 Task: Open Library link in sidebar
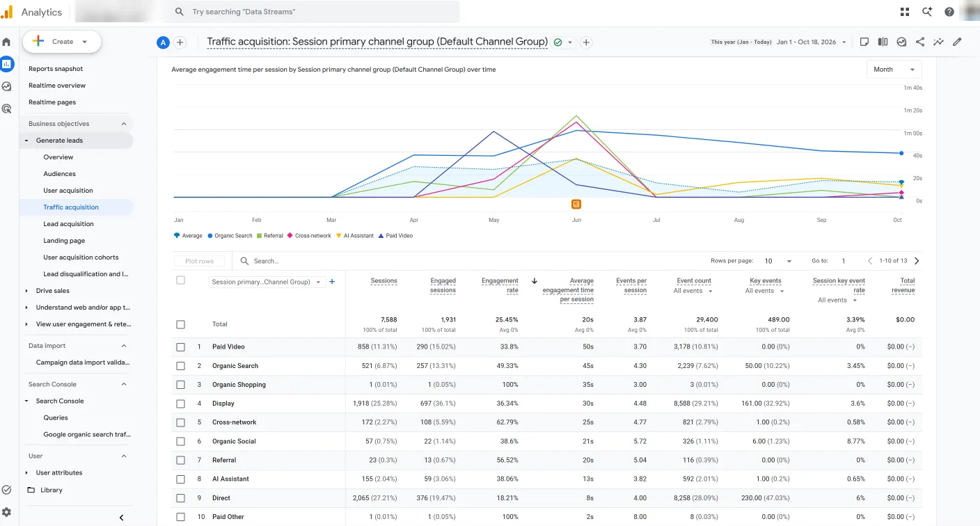(52, 490)
